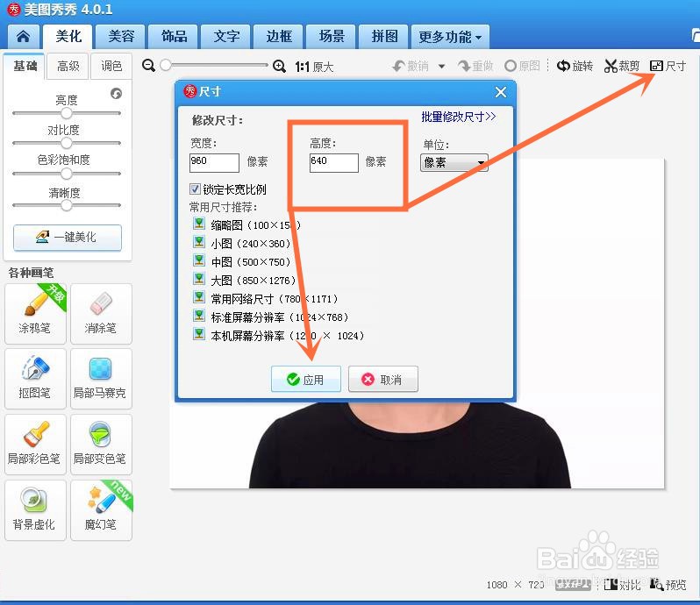This screenshot has height=605, width=700.
Task: Open the 旋转 rotate tool
Action: click(575, 66)
